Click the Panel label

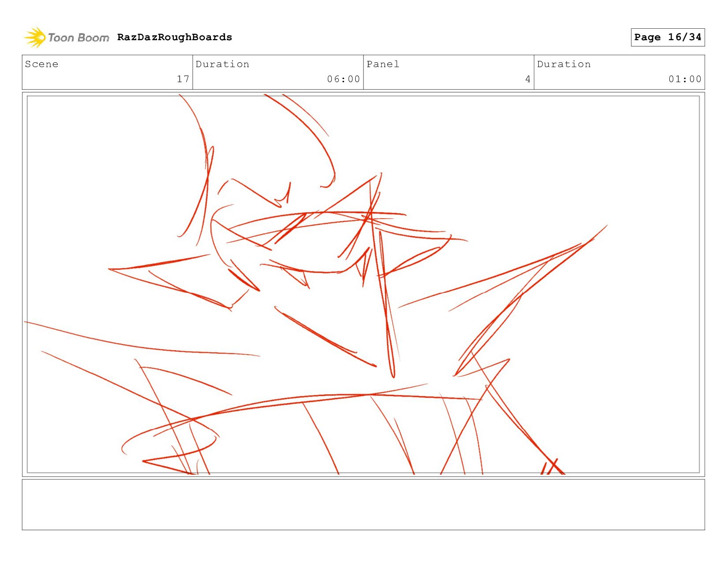[x=383, y=64]
